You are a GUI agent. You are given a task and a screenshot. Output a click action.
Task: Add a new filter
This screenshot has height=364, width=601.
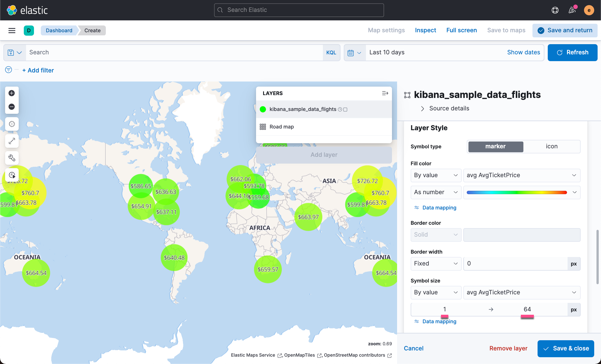coord(38,70)
